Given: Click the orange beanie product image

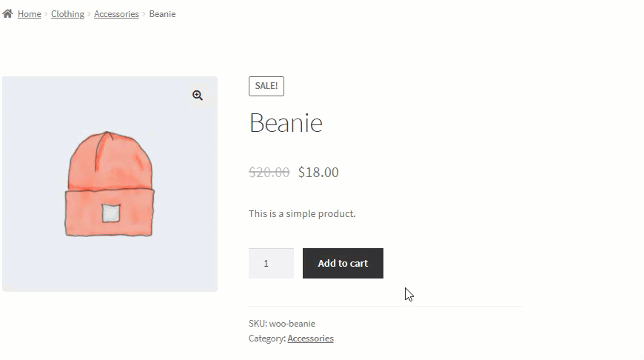Looking at the screenshot, I should pyautogui.click(x=110, y=184).
